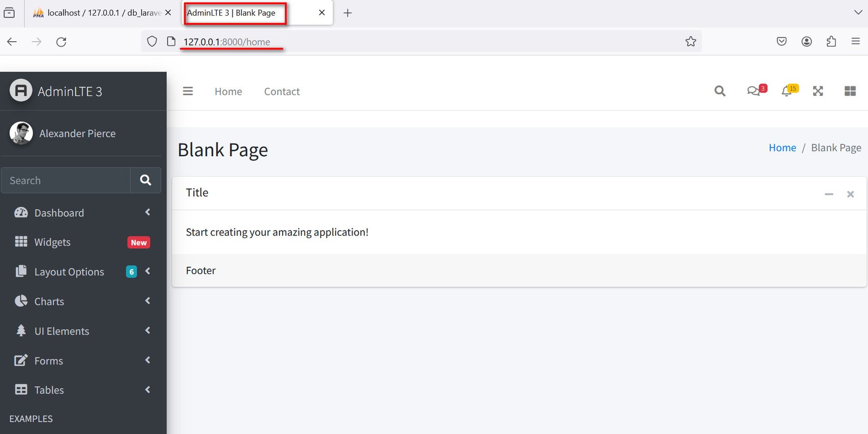The image size is (868, 434).
Task: Click the 'EXAMPLES' sidebar header
Action: coord(31,419)
